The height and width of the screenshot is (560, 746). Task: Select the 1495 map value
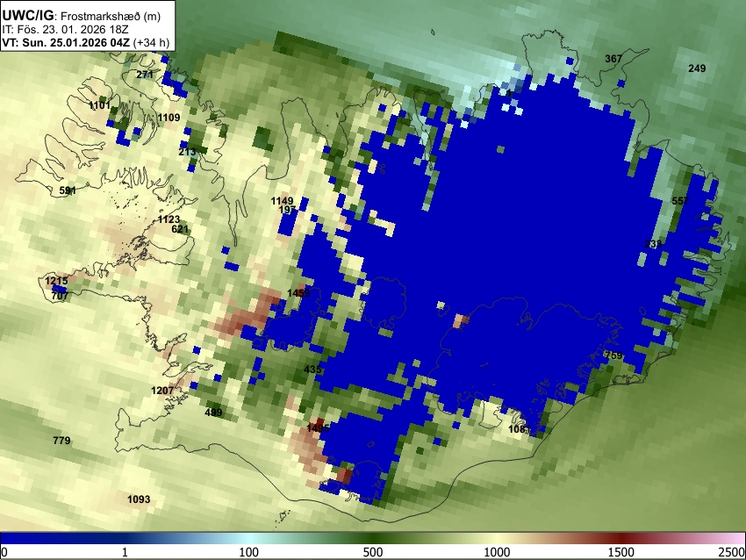pos(318,428)
